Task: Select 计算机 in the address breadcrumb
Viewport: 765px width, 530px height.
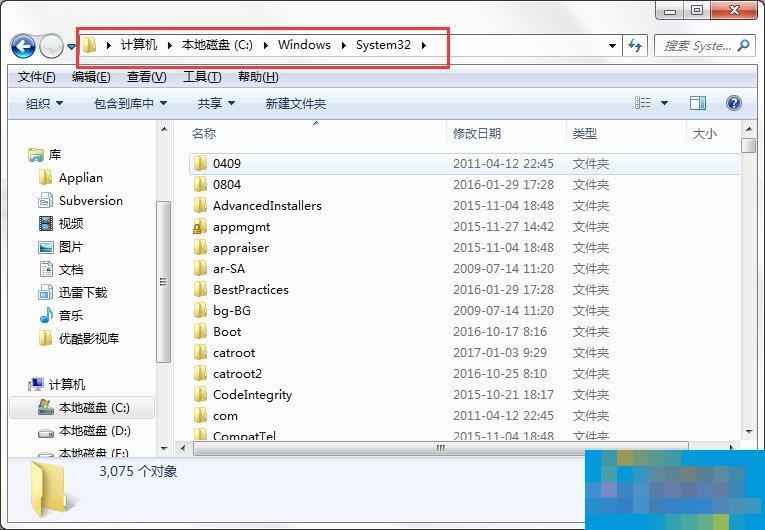Action: pyautogui.click(x=139, y=45)
